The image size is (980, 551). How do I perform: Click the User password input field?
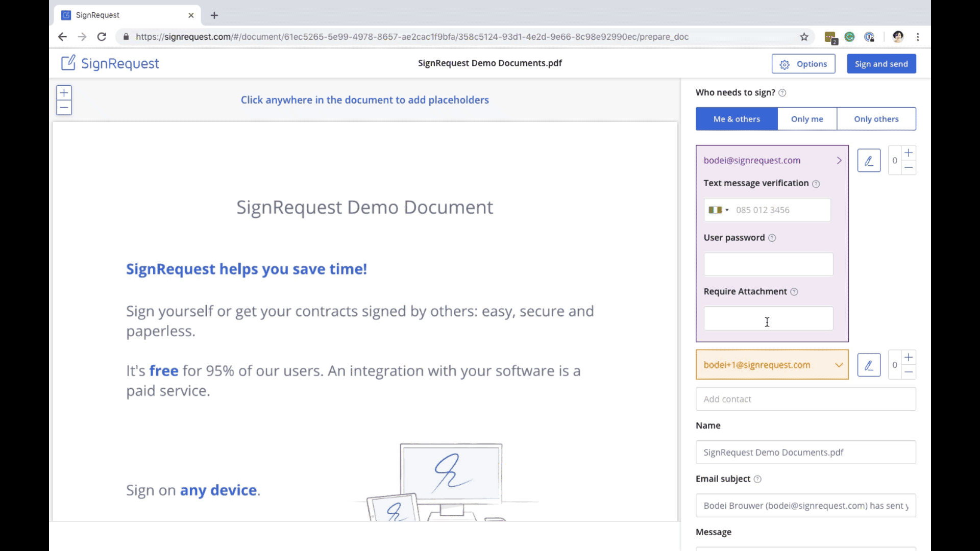point(768,264)
